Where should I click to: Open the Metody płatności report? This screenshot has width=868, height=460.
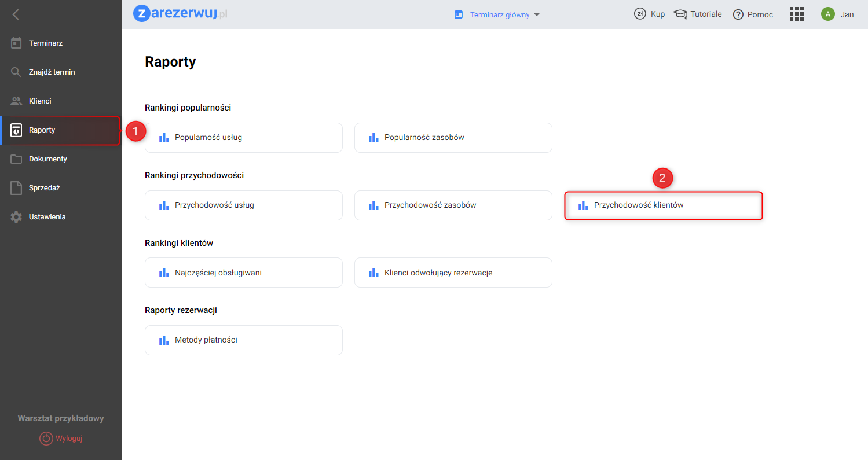click(x=243, y=340)
